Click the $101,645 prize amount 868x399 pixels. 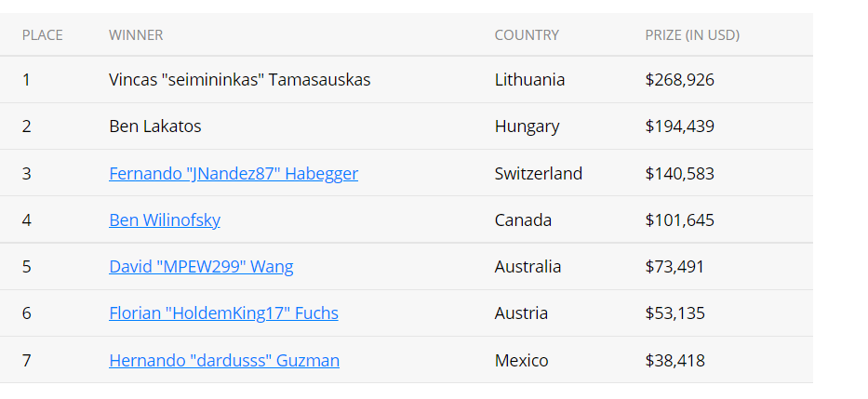[679, 220]
